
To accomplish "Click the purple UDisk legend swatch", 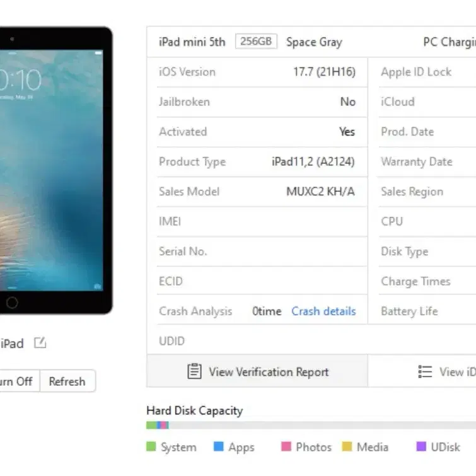I will pyautogui.click(x=421, y=446).
